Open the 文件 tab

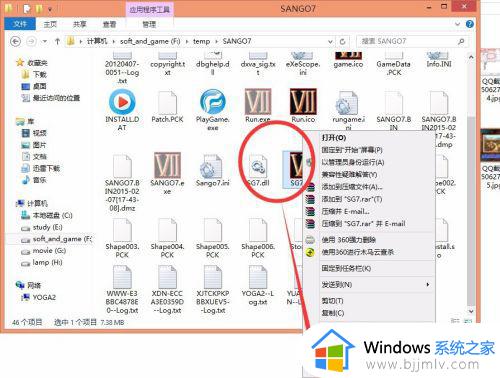20,24
